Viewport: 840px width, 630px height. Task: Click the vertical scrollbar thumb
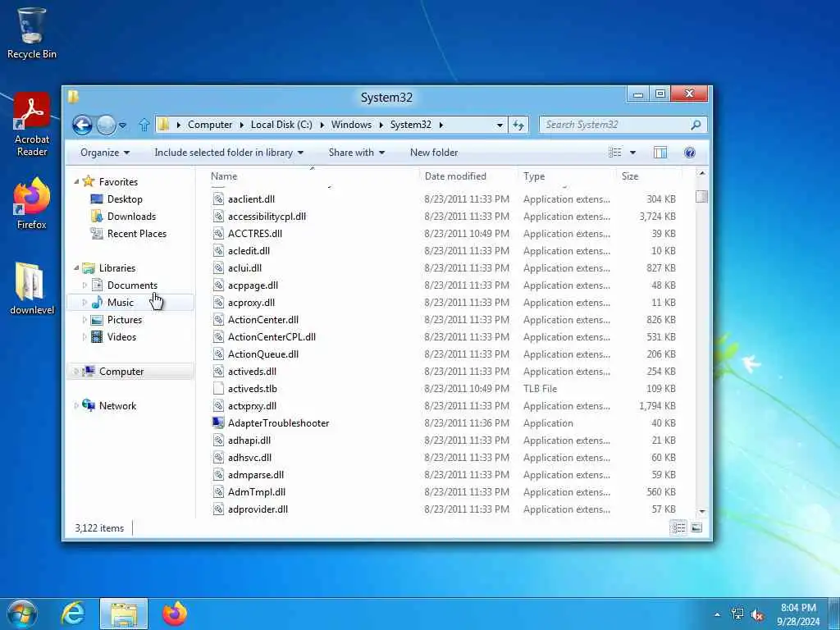point(702,197)
